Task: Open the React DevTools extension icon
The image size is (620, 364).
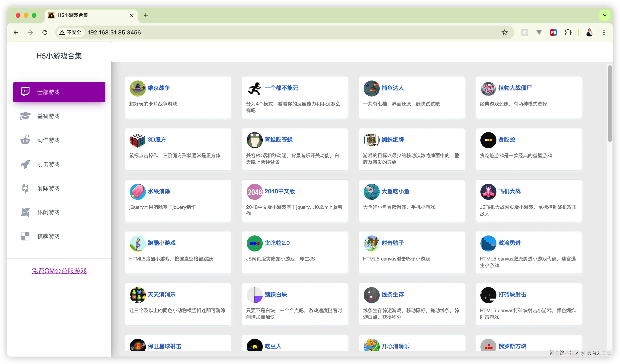Action: click(524, 32)
